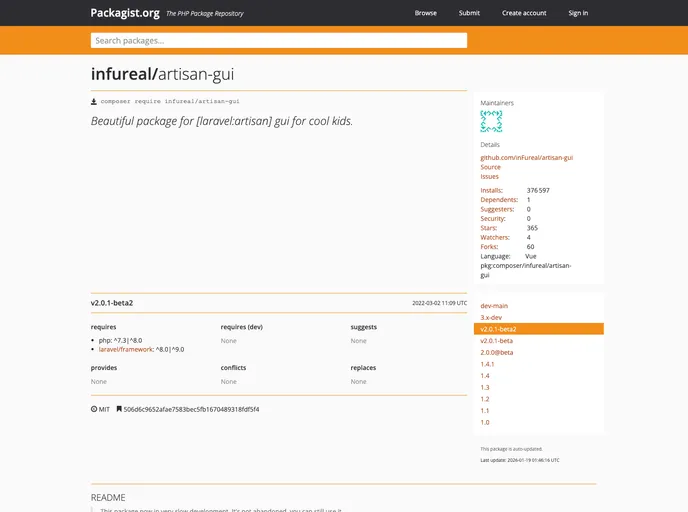Focus the Search packages field
This screenshot has height=512, width=688.
tap(279, 40)
